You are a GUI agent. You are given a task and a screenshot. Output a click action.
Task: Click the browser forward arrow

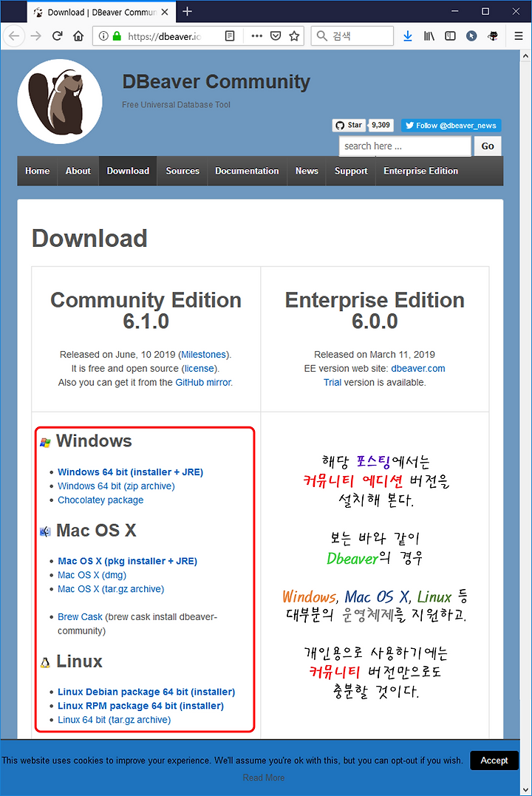pyautogui.click(x=35, y=36)
